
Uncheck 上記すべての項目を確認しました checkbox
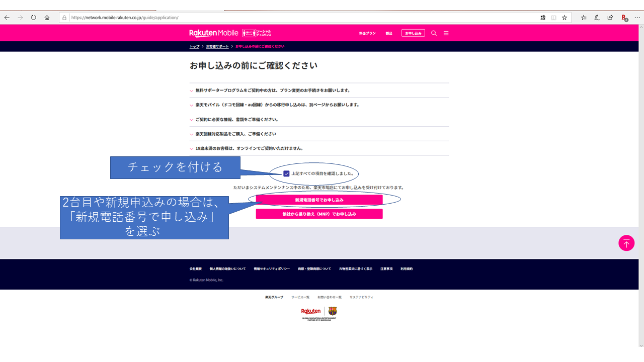click(x=286, y=173)
